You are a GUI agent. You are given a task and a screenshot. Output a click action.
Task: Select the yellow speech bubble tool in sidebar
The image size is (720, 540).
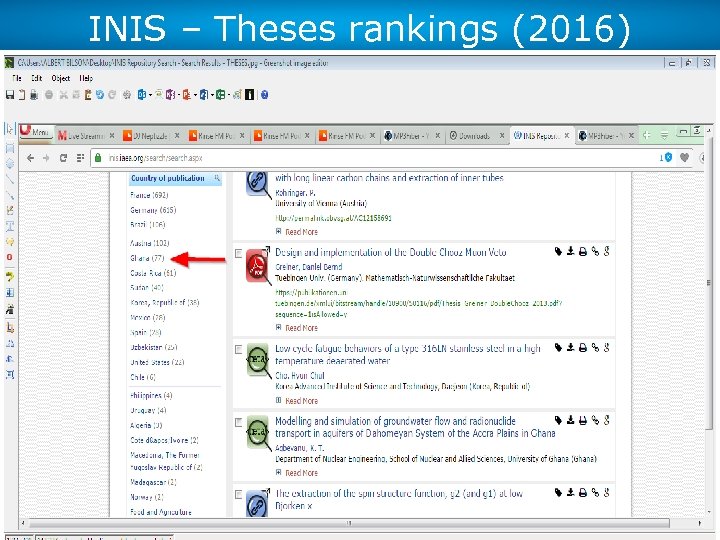[x=10, y=242]
